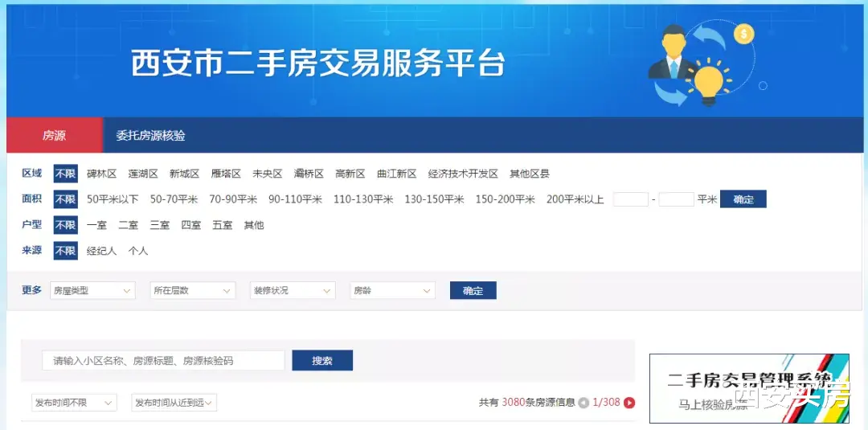The height and width of the screenshot is (430, 868).
Task: Select 不限 in the 区域 row
Action: coord(65,174)
